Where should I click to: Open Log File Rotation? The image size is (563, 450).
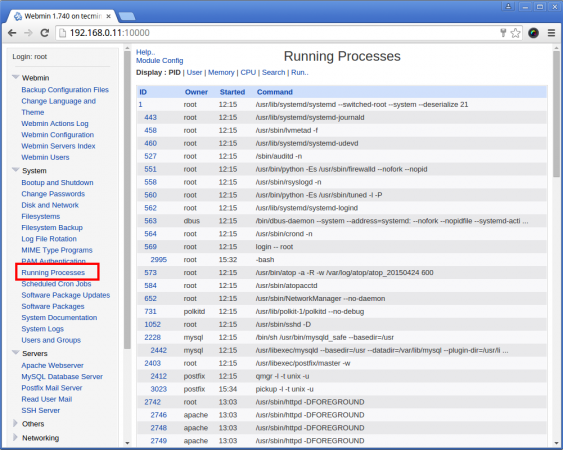click(x=49, y=239)
